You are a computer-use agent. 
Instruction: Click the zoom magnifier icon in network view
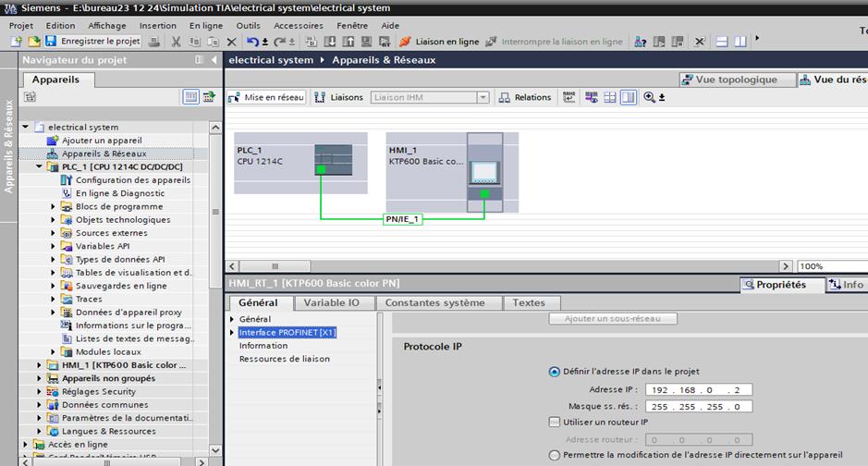(x=650, y=97)
